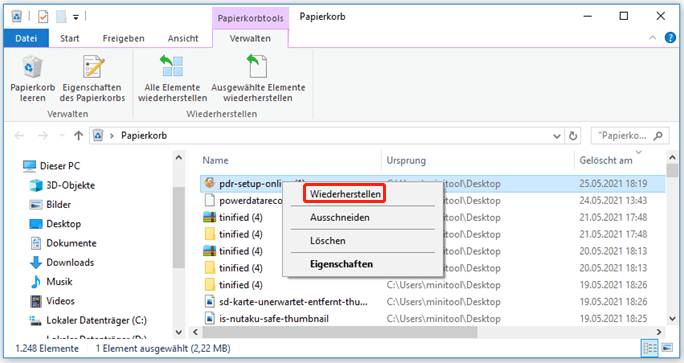The width and height of the screenshot is (684, 363).
Task: Sort by the Name column header
Action: (215, 161)
